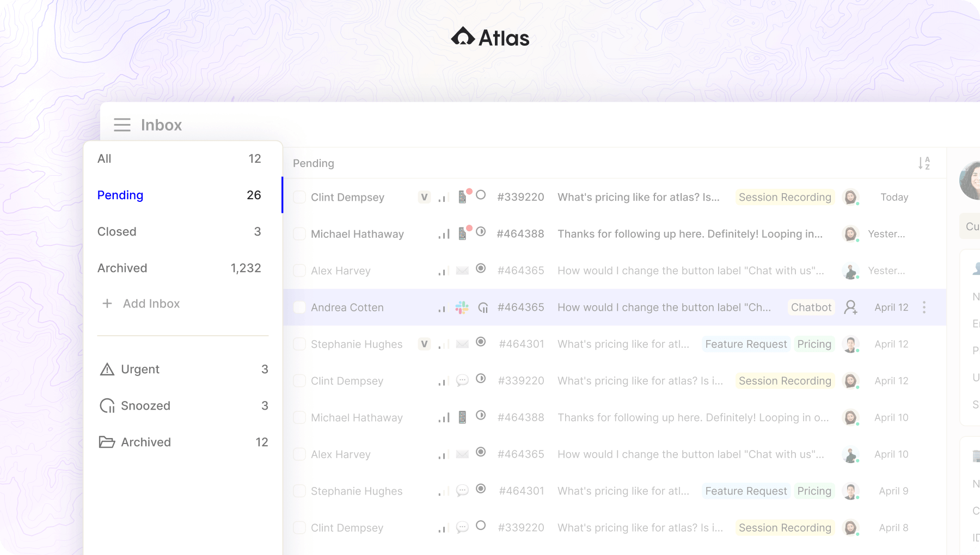Image resolution: width=980 pixels, height=555 pixels.
Task: Click the snooze icon in Andrea Cotten row
Action: point(483,308)
